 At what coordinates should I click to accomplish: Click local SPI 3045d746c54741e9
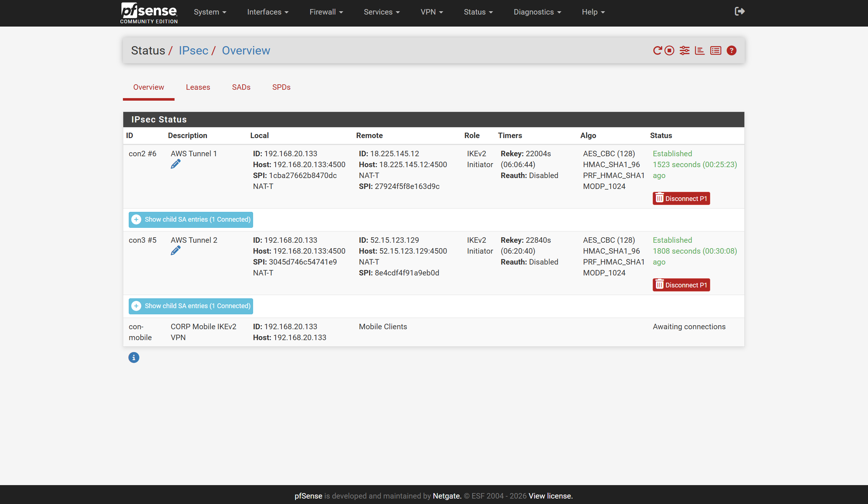[x=303, y=262]
